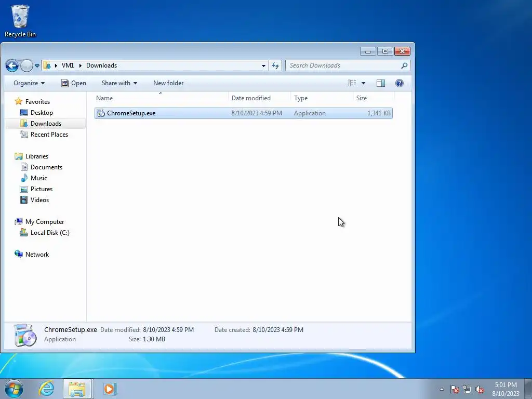Open the recent pages dropdown arrow
532x399 pixels.
coord(37,66)
